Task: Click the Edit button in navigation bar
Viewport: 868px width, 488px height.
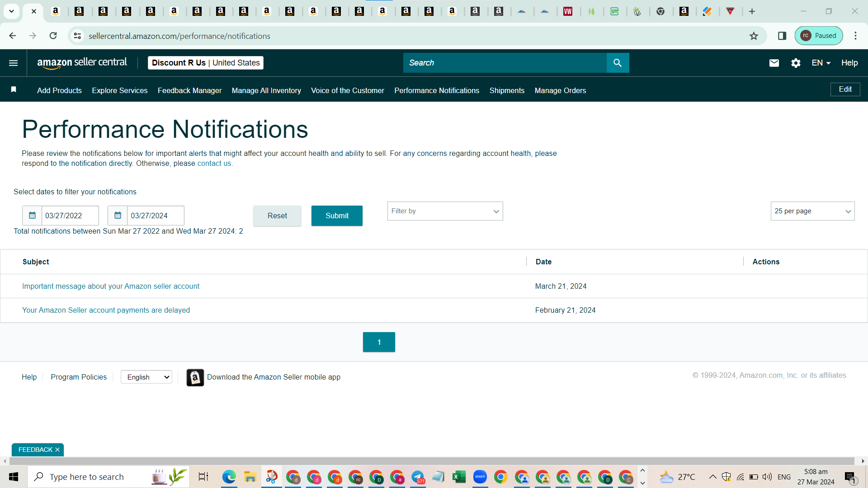Action: click(845, 89)
